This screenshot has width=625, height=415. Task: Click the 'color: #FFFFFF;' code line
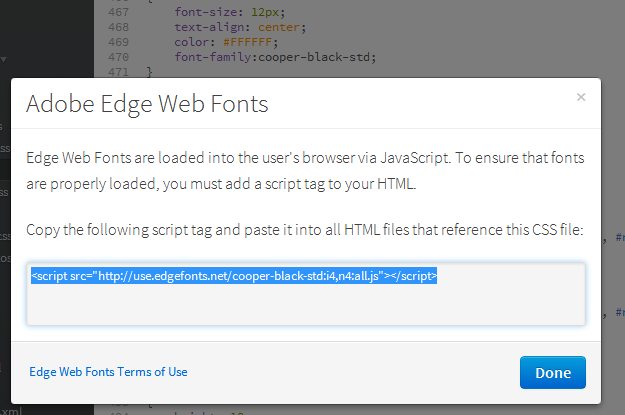226,42
